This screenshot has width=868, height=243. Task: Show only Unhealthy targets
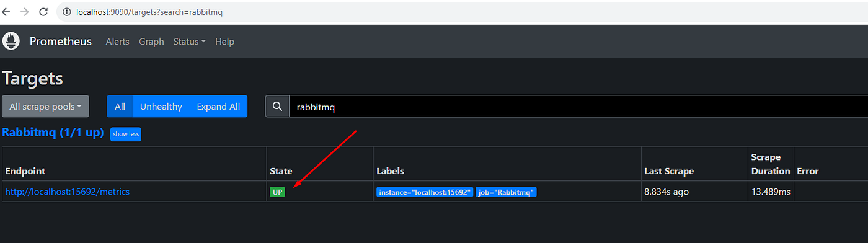click(x=161, y=107)
